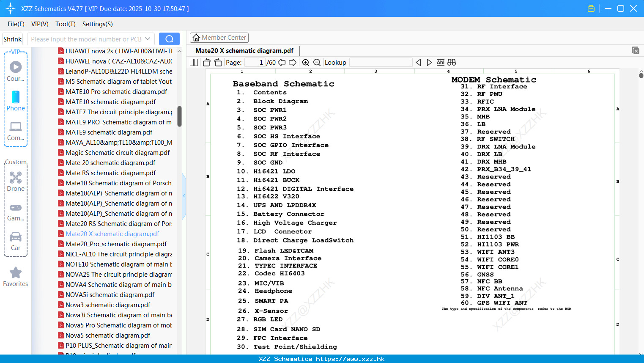644x363 pixels.
Task: Open the Car category
Action: coord(16,241)
